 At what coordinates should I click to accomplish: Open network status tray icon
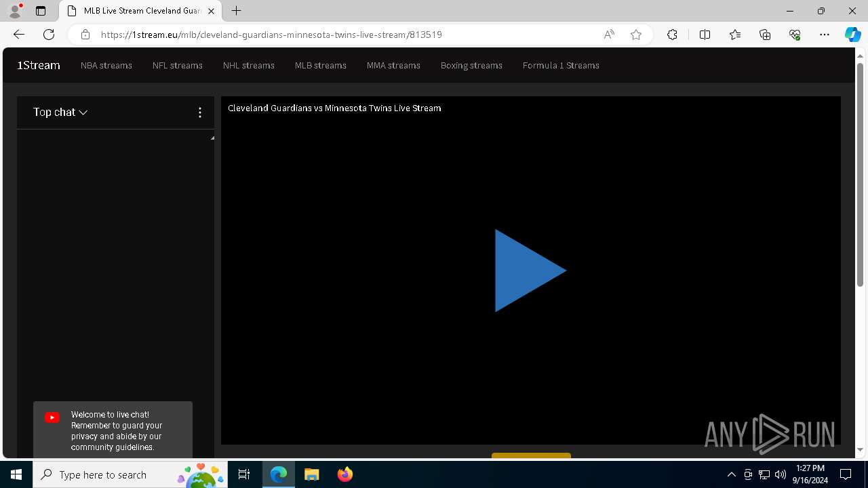(x=764, y=474)
